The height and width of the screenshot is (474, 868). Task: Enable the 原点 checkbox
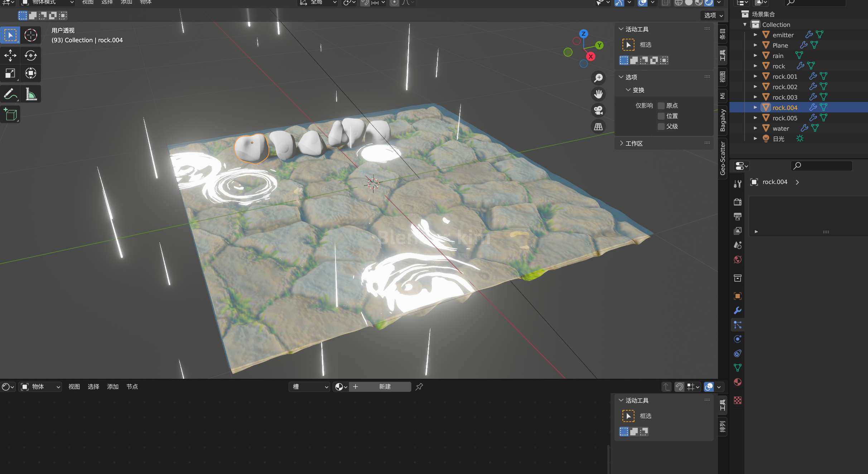(x=661, y=106)
